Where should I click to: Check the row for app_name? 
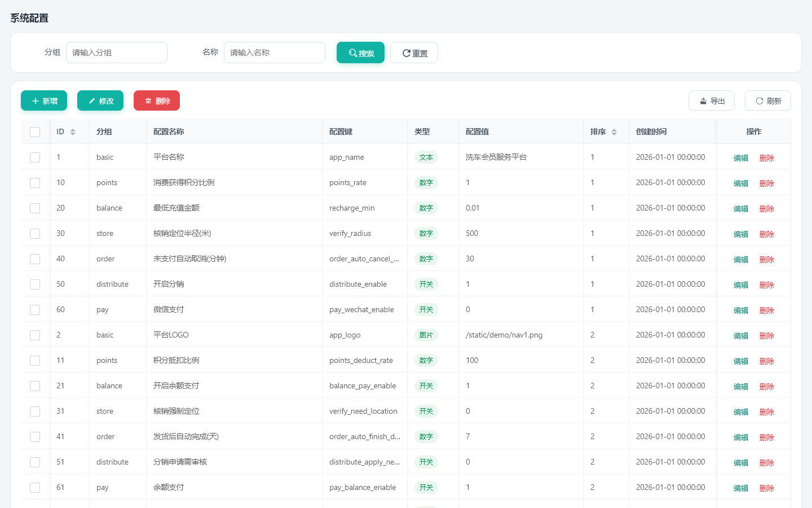pyautogui.click(x=35, y=157)
